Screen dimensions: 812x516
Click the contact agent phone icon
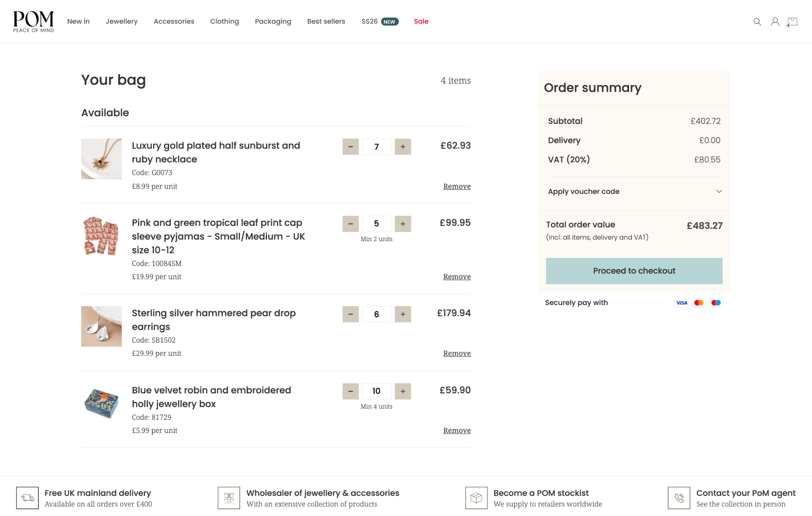pos(679,498)
